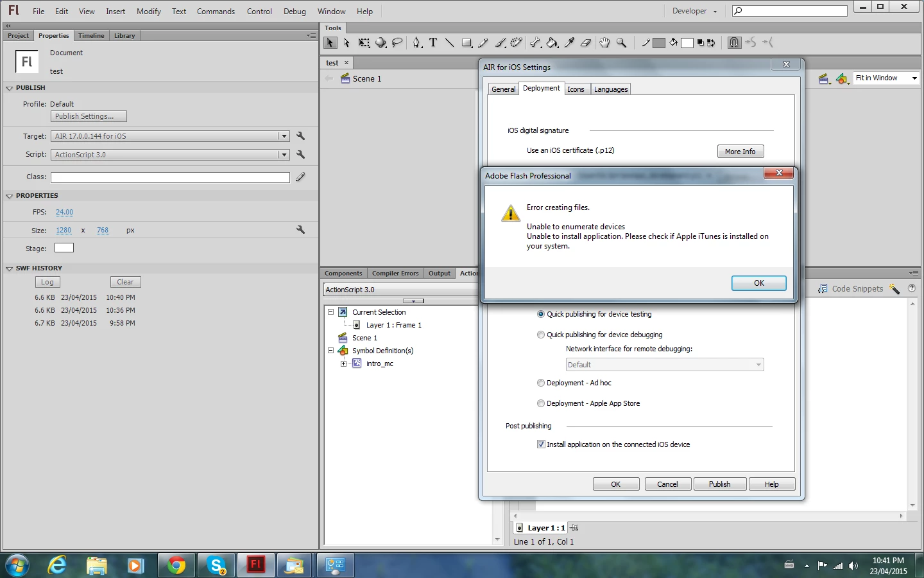Click the Publish Settings button
The image size is (924, 578).
tap(89, 116)
